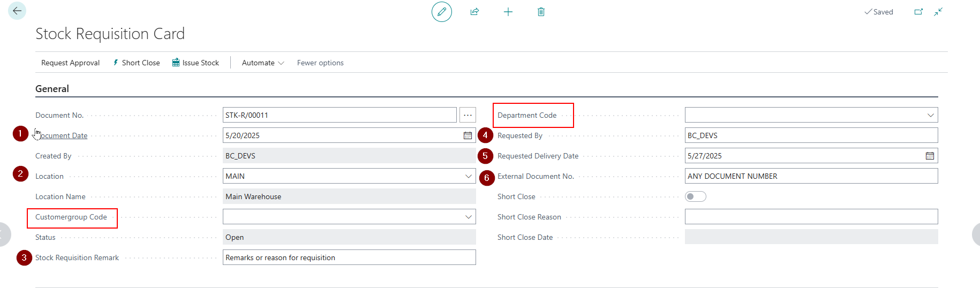Click the plus icon to create new
The width and height of the screenshot is (980, 288).
click(x=508, y=12)
